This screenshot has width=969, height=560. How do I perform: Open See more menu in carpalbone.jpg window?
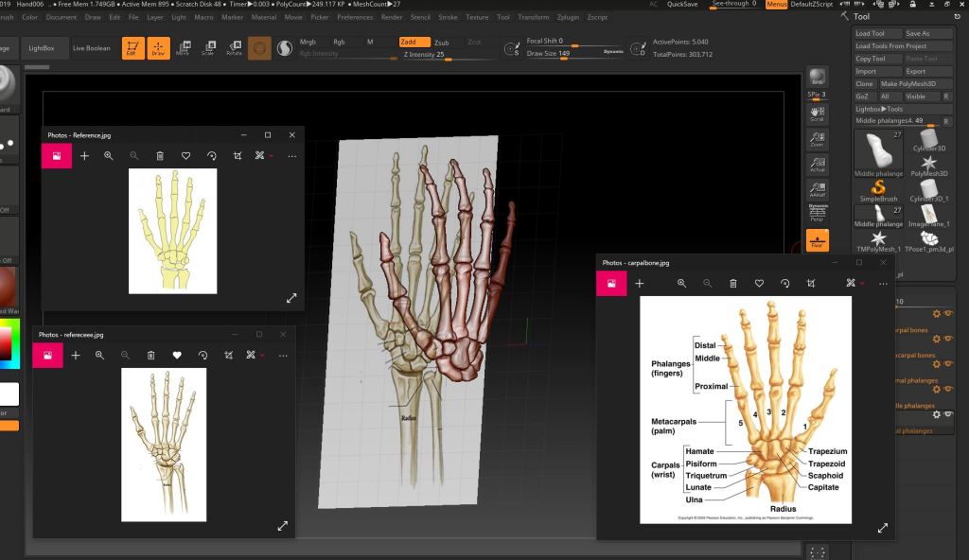coord(883,283)
